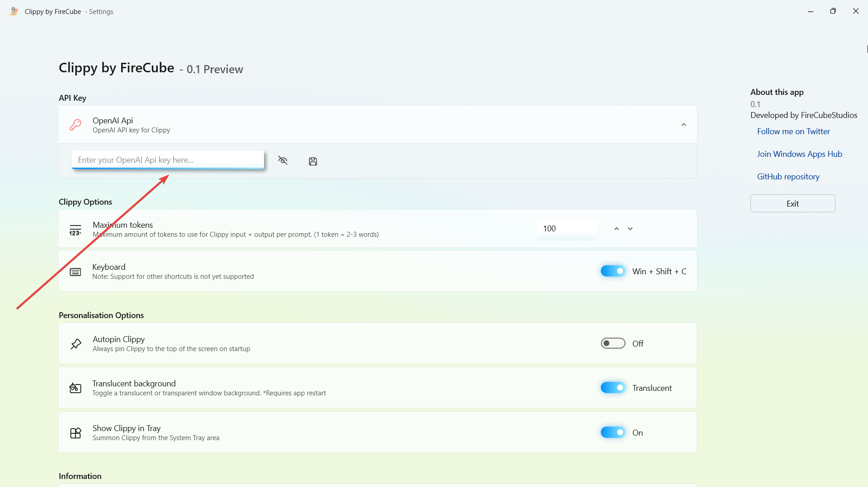Enable the Autopin Clippy toggle
Viewport: 868px width, 488px height.
[613, 343]
